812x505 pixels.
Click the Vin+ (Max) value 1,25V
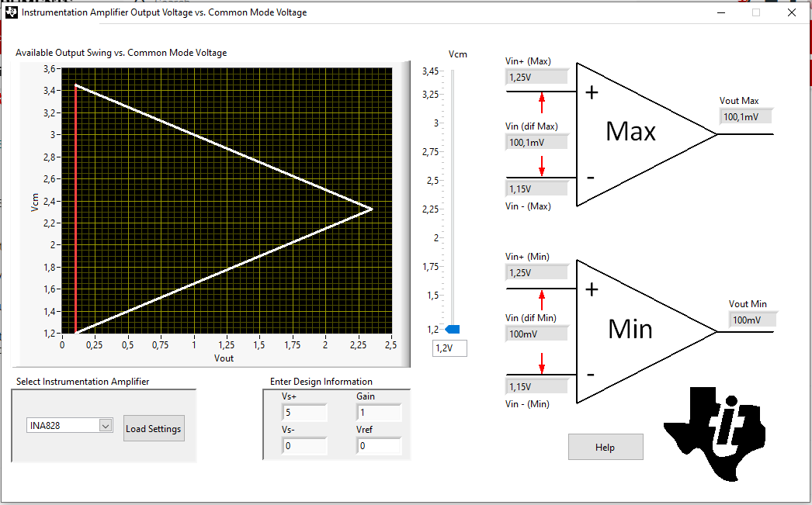pos(536,77)
